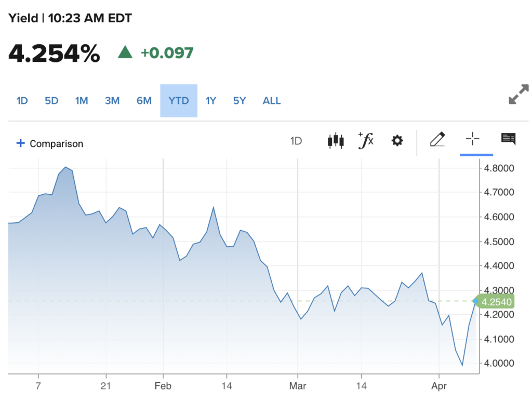This screenshot has height=414, width=532.
Task: Show ALL historical data range
Action: coord(272,101)
